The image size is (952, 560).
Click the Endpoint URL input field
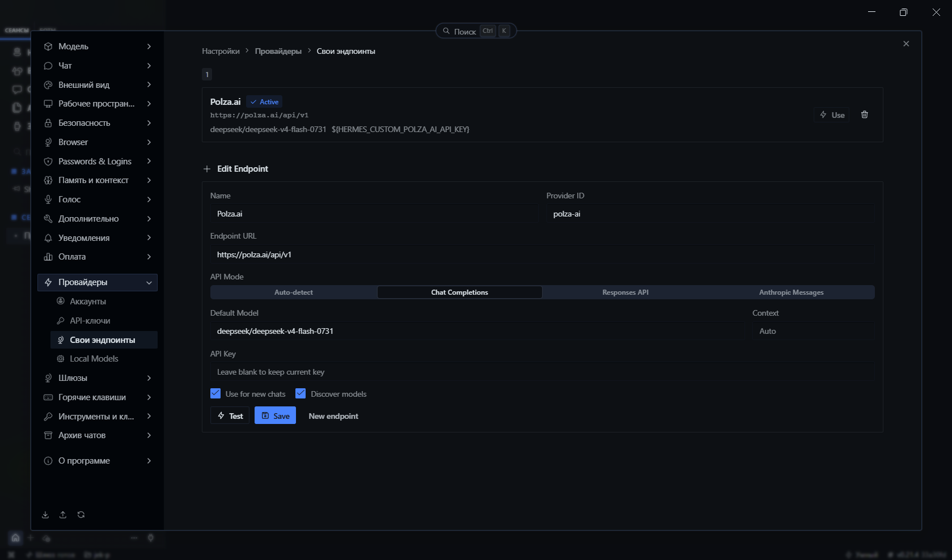click(542, 254)
